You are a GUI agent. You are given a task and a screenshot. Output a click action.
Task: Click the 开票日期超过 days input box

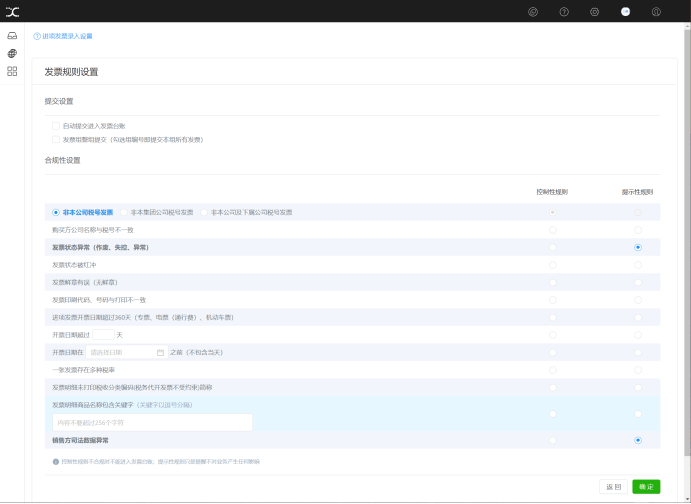click(104, 335)
